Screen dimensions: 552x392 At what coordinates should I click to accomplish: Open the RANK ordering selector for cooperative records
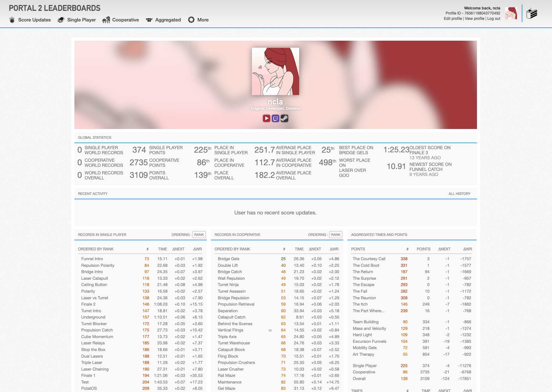click(335, 235)
